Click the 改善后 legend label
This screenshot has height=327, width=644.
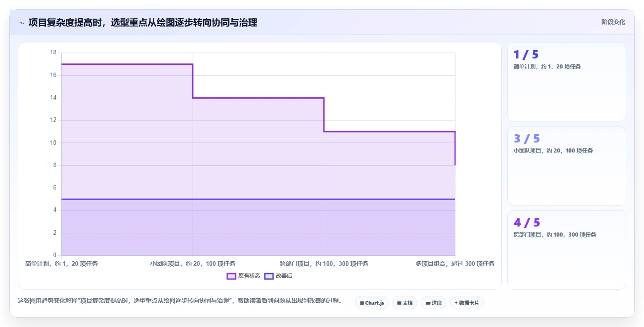click(284, 276)
